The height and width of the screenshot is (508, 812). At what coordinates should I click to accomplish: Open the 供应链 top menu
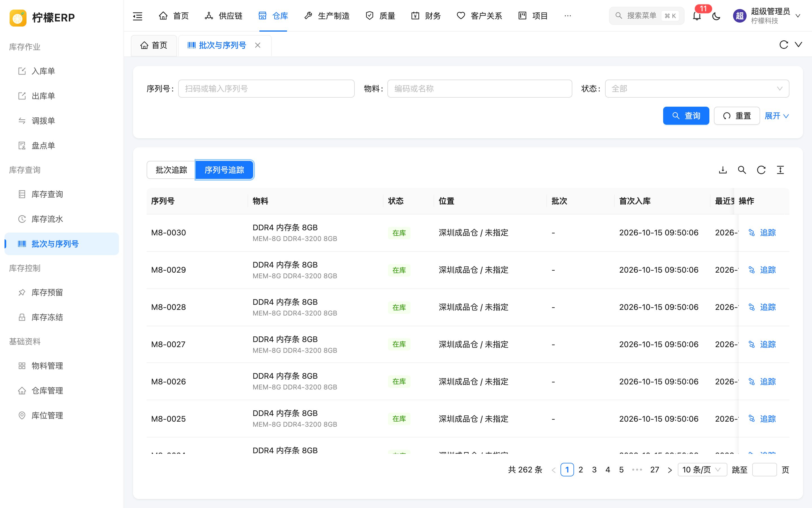[224, 16]
